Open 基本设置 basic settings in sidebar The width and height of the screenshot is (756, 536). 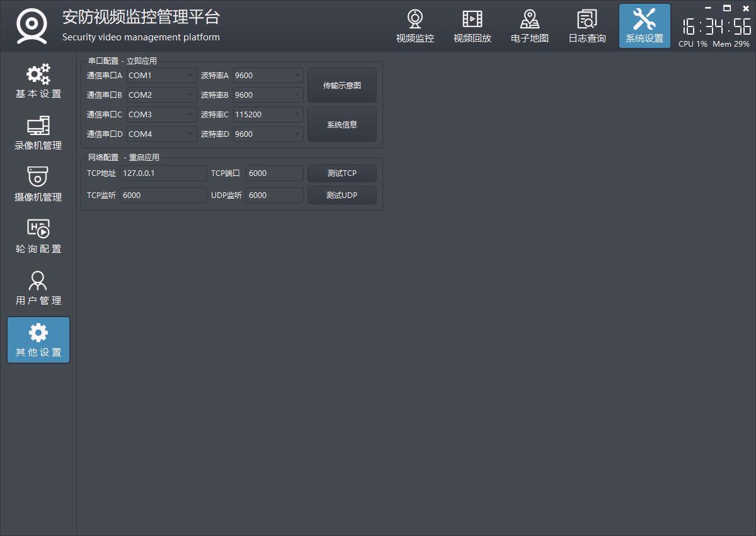(x=38, y=82)
